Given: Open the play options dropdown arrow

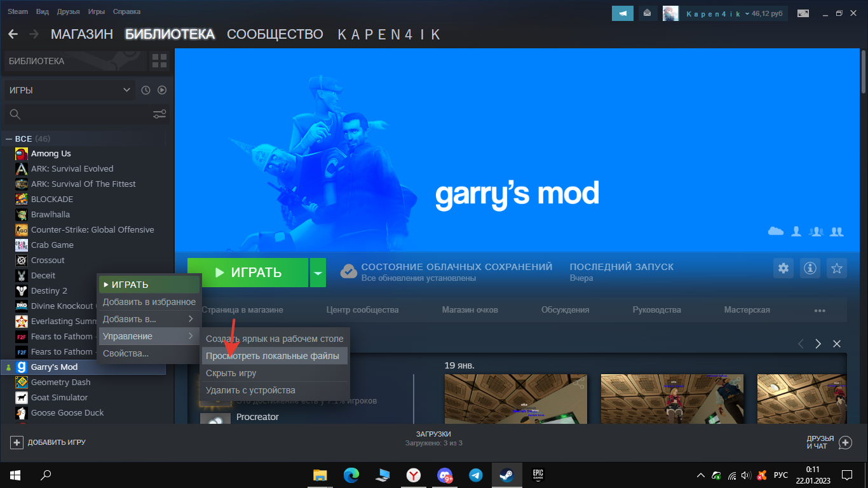Looking at the screenshot, I should (x=318, y=273).
